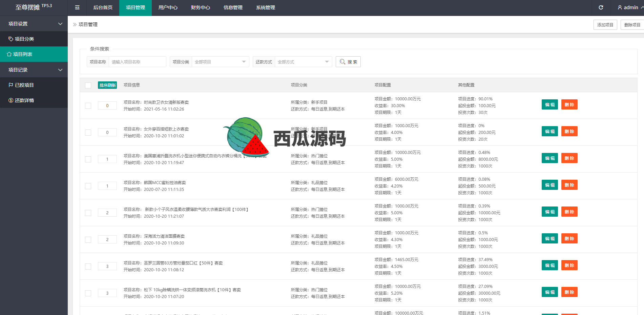Delete the 松下 10kg除螨洗烘一体 project

pyautogui.click(x=569, y=292)
